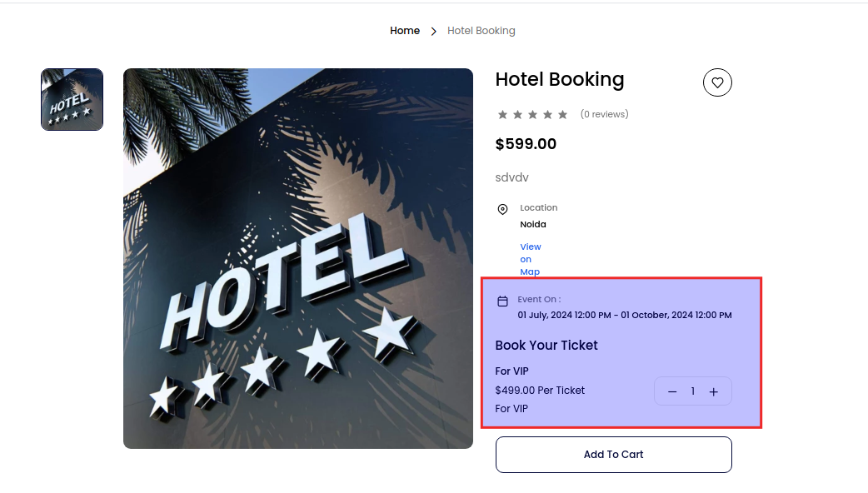Click the calendar icon beside Event On
Viewport: 868px width, 493px height.
503,301
